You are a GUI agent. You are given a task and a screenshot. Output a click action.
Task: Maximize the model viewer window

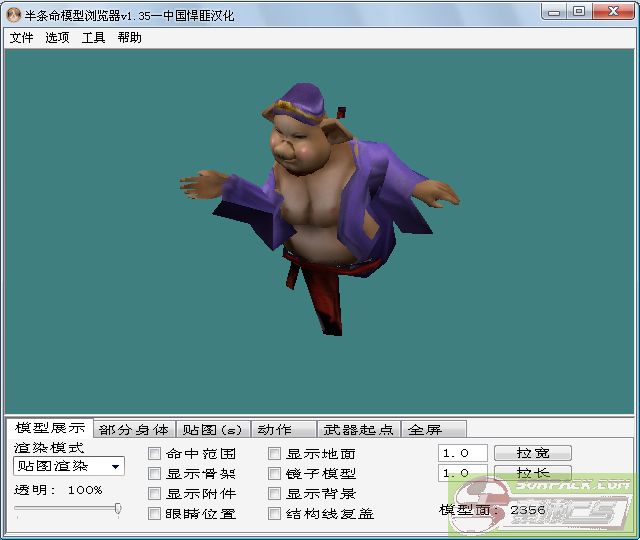pyautogui.click(x=579, y=11)
